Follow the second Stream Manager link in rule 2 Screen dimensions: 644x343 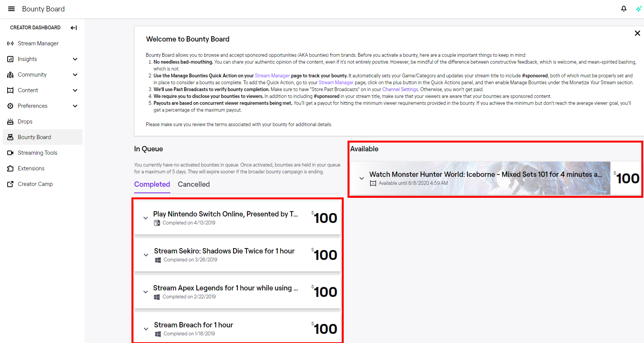(x=336, y=83)
